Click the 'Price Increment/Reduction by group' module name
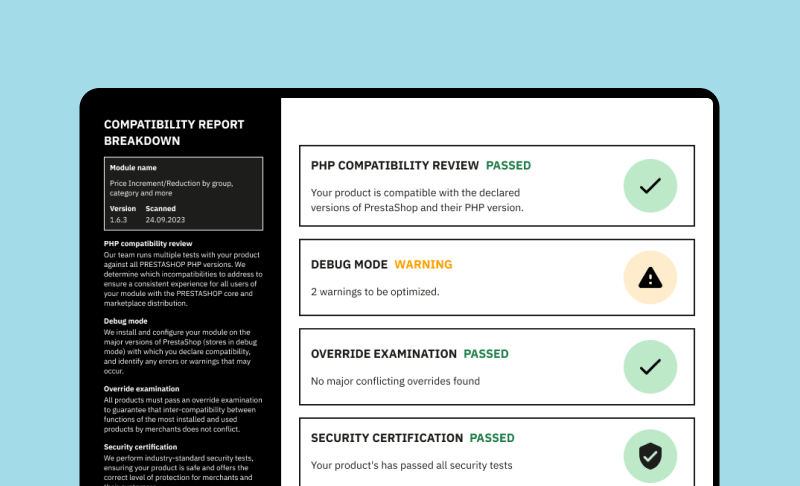This screenshot has width=800, height=486. (x=171, y=188)
